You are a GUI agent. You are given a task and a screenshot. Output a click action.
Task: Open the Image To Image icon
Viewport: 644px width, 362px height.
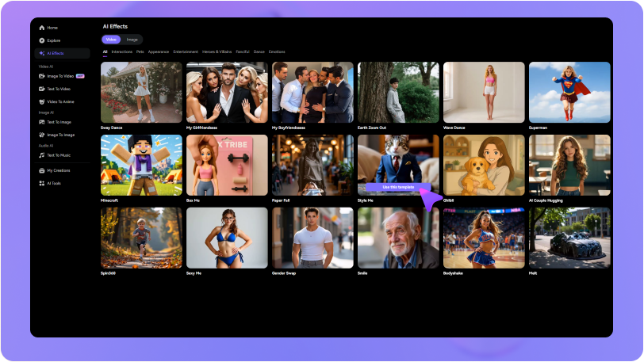pos(41,135)
